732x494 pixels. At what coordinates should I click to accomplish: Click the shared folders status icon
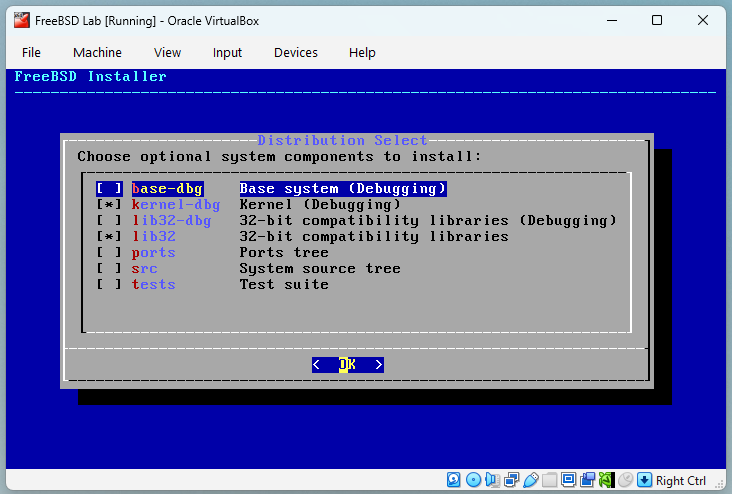pos(549,480)
